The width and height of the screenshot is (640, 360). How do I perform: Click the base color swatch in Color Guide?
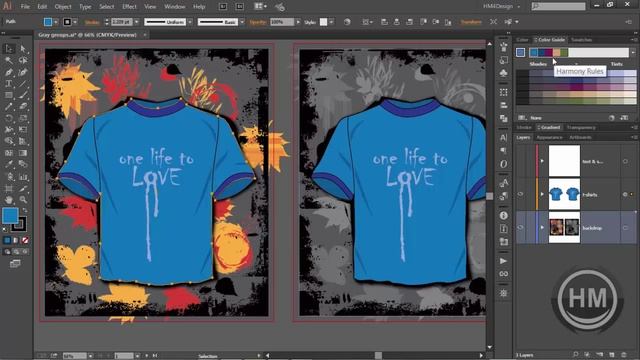(x=520, y=52)
